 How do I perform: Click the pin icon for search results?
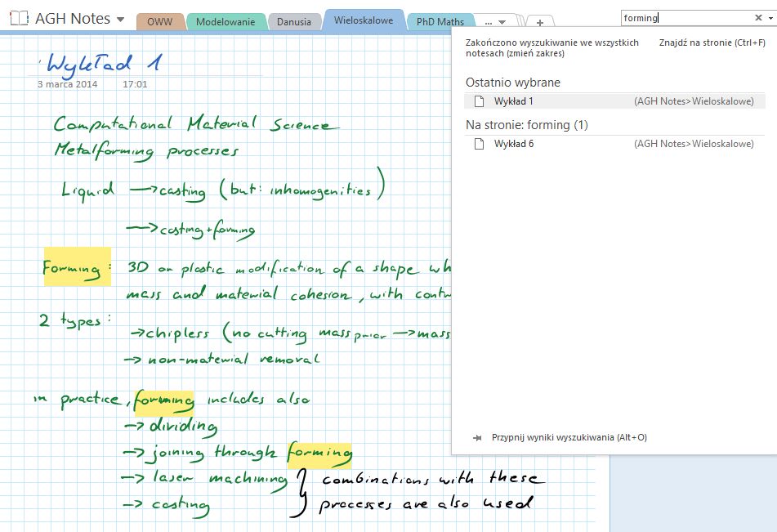click(x=477, y=437)
